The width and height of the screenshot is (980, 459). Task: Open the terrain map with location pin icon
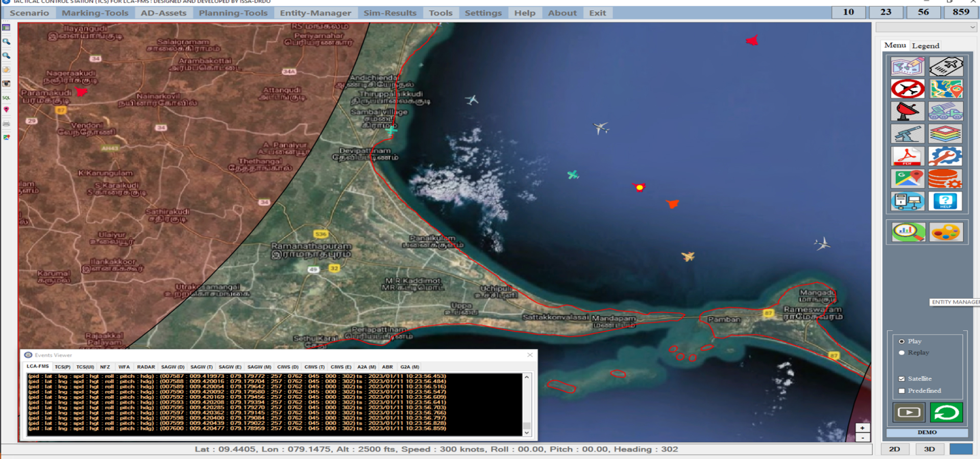(946, 89)
